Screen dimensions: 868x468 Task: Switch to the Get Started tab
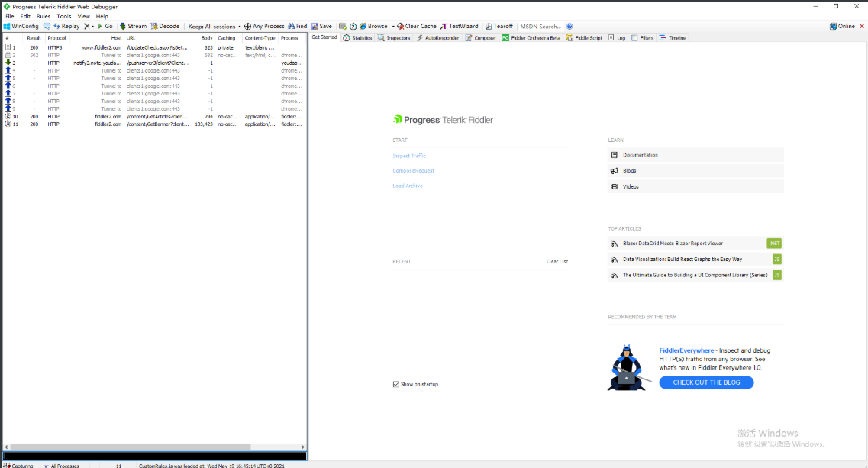pos(324,37)
